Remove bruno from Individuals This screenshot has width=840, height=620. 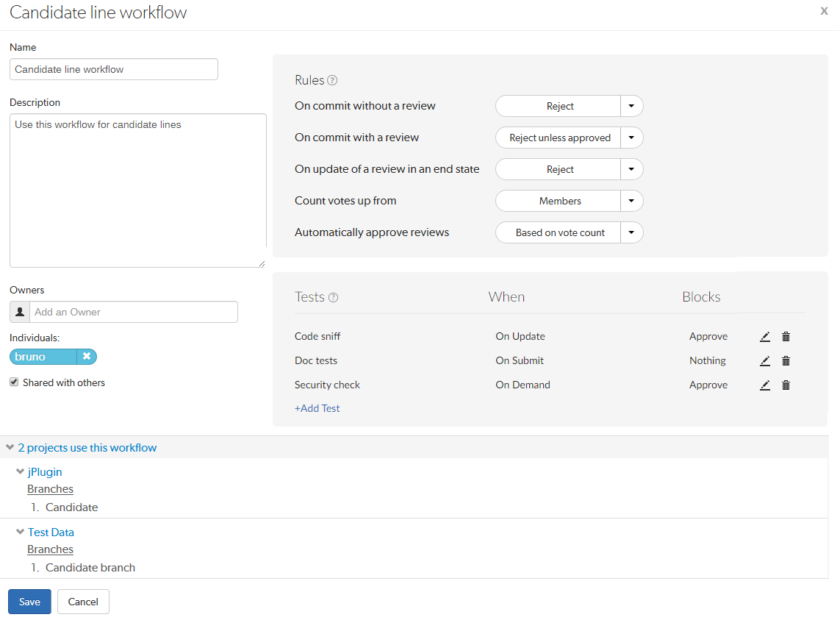tap(87, 357)
